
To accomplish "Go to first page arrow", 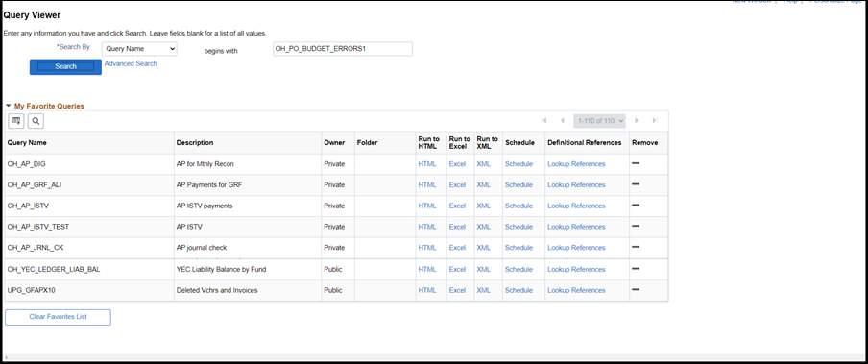I will pos(544,120).
